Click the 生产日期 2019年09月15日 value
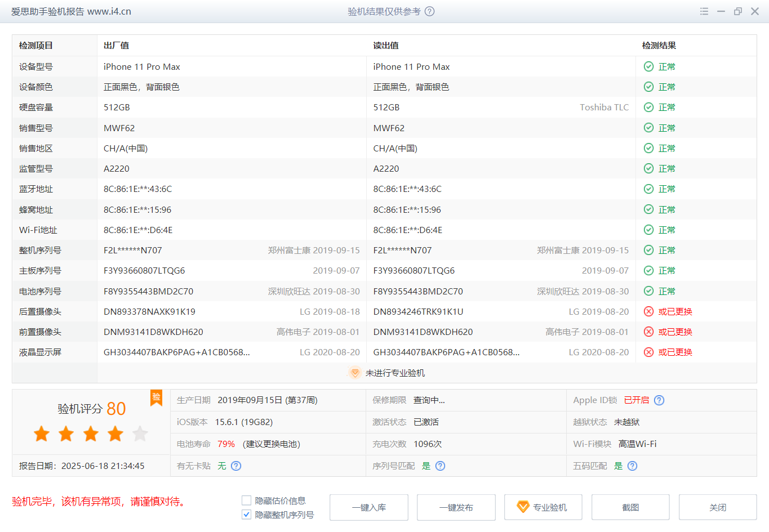 [268, 400]
